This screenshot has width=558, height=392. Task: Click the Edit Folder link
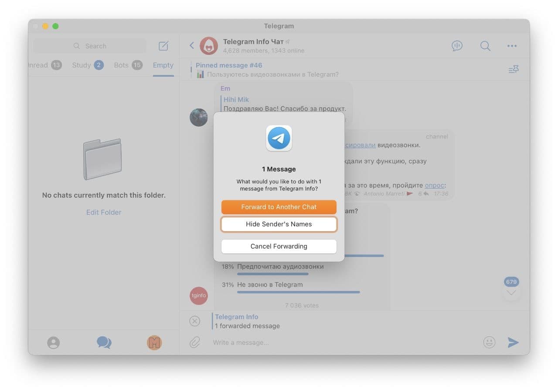point(104,212)
